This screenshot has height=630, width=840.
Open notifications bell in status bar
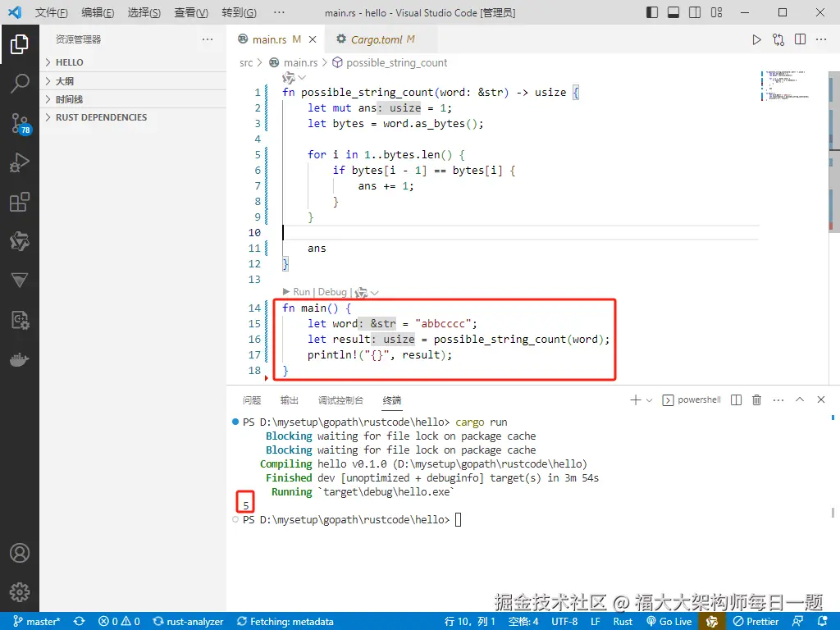click(x=823, y=622)
